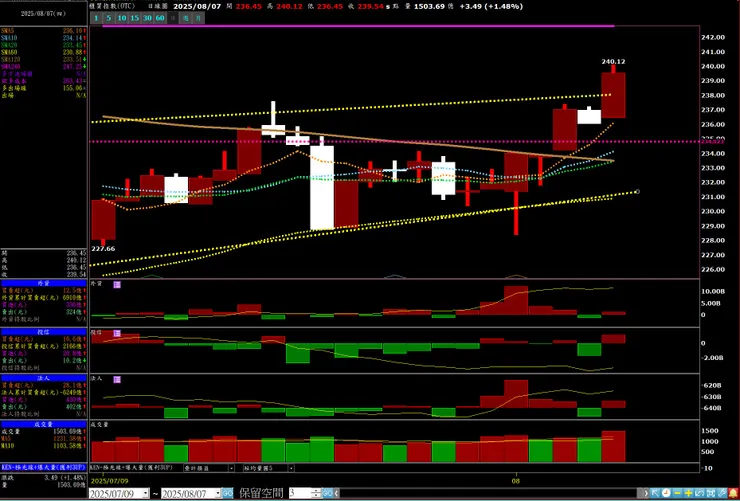Screen dimensions: 740x501
Task: Click the highlighted KEN strategy label
Action: (x=43, y=467)
